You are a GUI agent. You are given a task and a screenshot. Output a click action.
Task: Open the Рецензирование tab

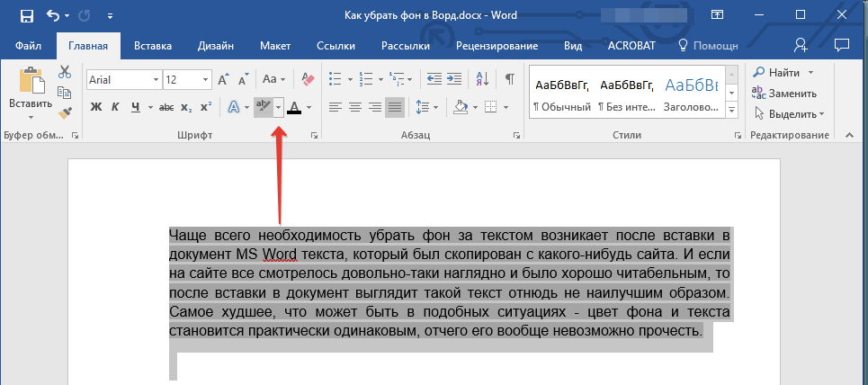pos(497,46)
